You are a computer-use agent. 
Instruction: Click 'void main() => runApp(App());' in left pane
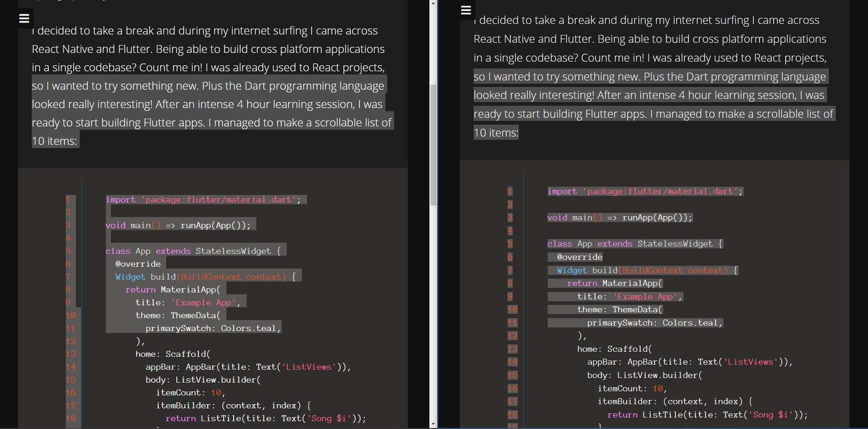[x=178, y=225]
